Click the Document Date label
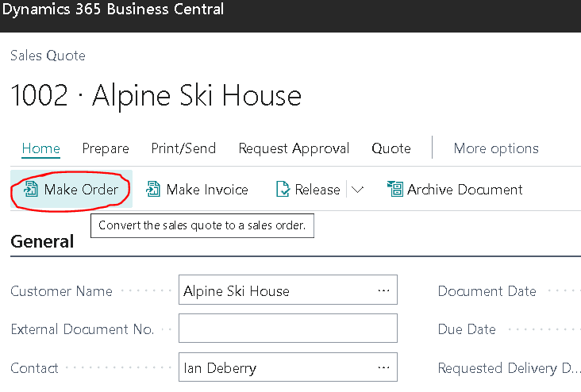581x392 pixels. [487, 291]
